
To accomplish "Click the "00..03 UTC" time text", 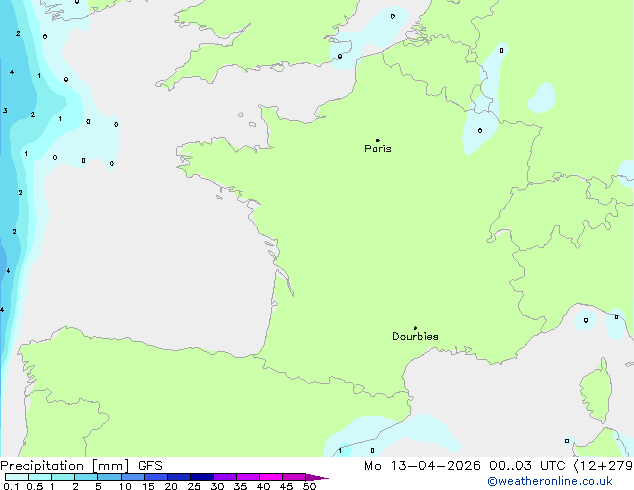I will click(x=527, y=466).
